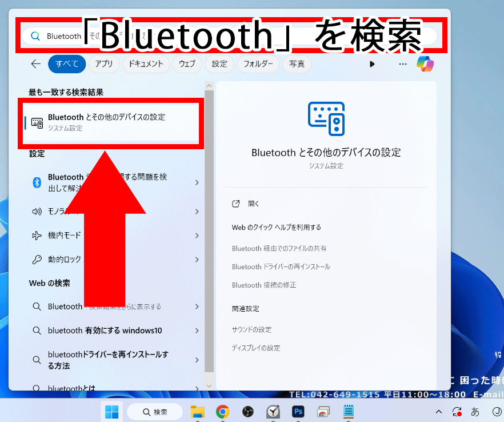Open Bluetooth ドライバーの再インストール link
Viewport: 504px width, 422px height.
coord(281,266)
